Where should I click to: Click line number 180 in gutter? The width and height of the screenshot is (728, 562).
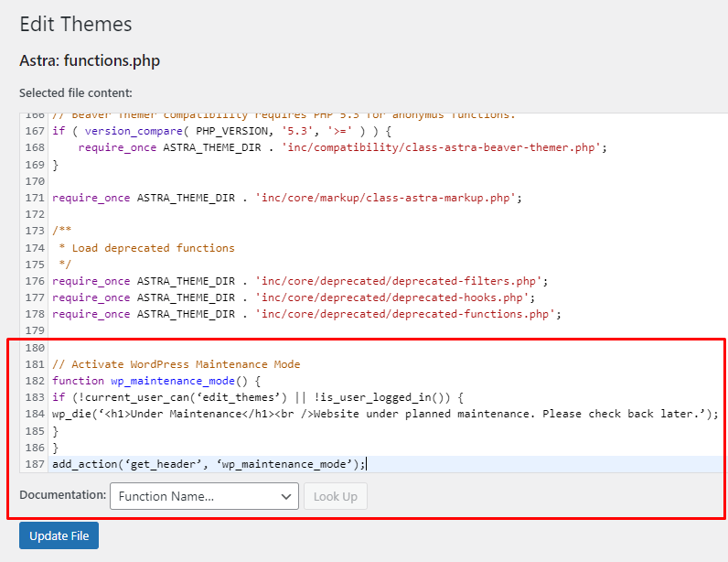[35, 347]
